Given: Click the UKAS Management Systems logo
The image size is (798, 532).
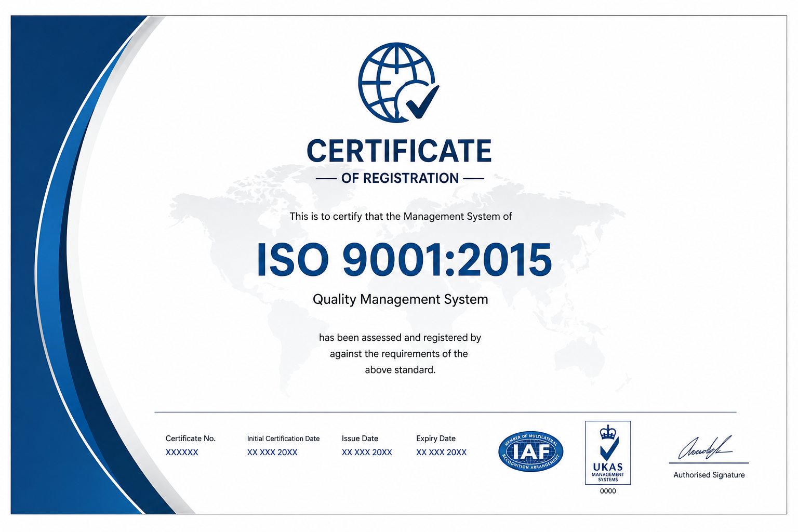Looking at the screenshot, I should 608,453.
